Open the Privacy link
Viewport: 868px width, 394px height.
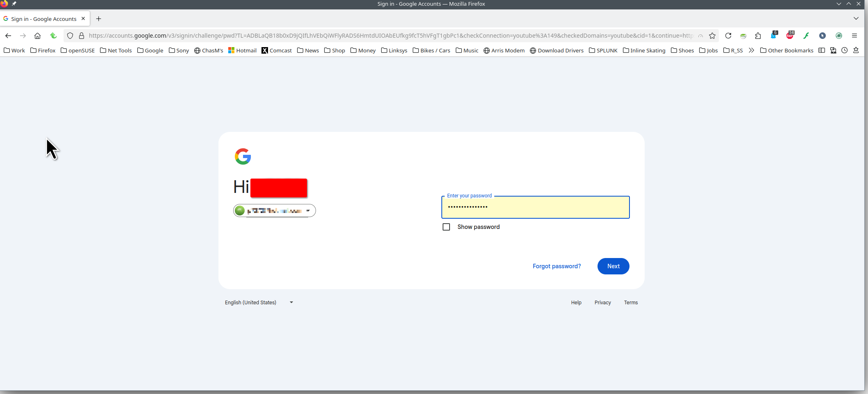[x=603, y=303]
